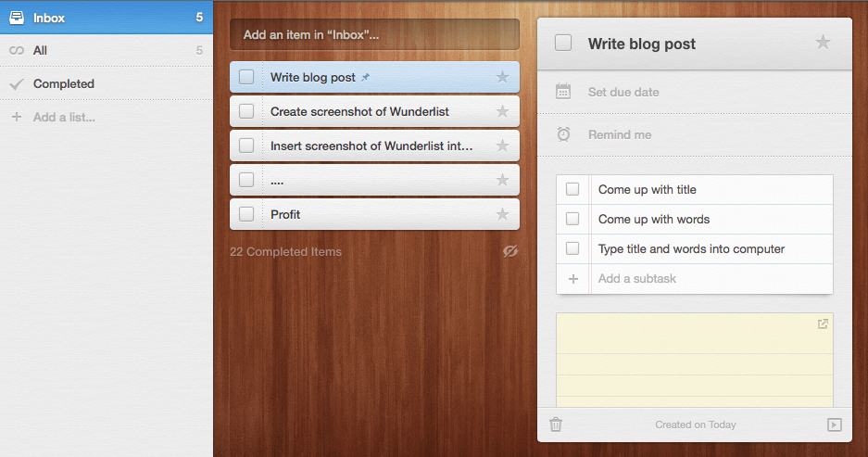Star Create screenshot of Wunderlist task
868x457 pixels.
tap(502, 111)
